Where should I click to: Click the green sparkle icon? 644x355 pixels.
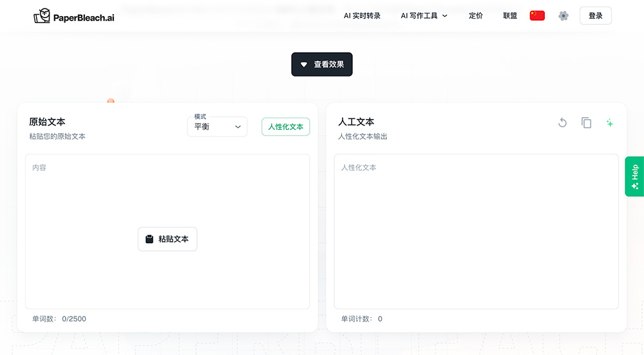pos(609,123)
